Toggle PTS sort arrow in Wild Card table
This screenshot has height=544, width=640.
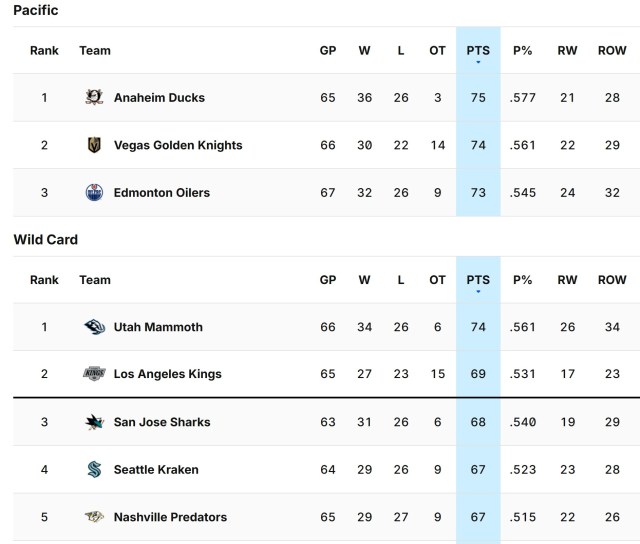pyautogui.click(x=478, y=291)
